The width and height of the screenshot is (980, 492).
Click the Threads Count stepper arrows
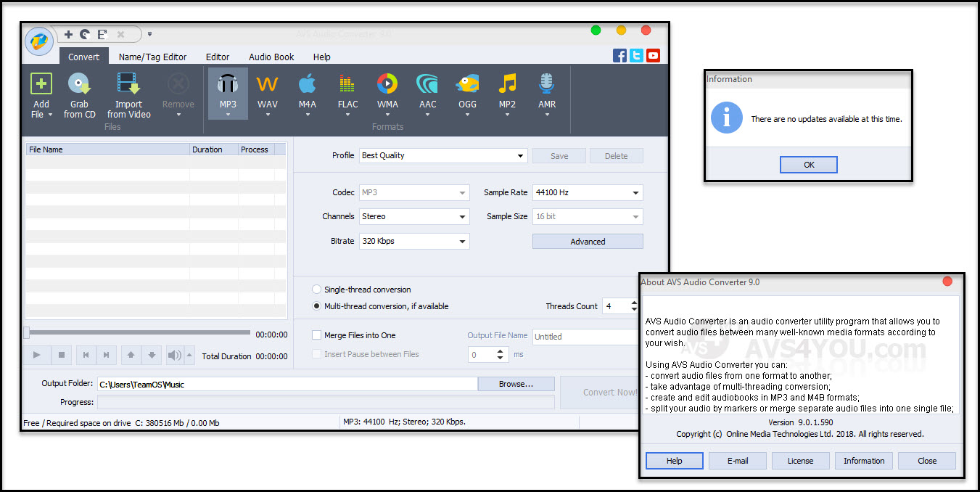coord(634,306)
